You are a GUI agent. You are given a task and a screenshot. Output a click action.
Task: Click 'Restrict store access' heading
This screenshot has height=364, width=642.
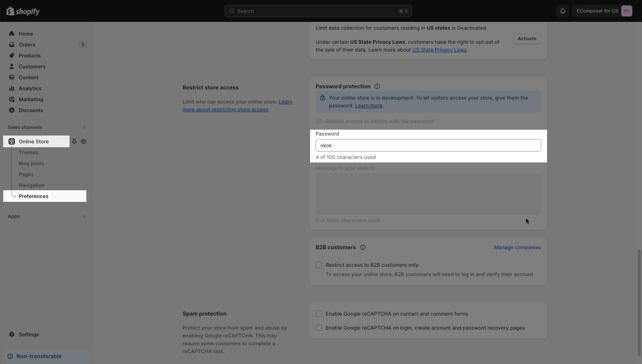pos(210,87)
